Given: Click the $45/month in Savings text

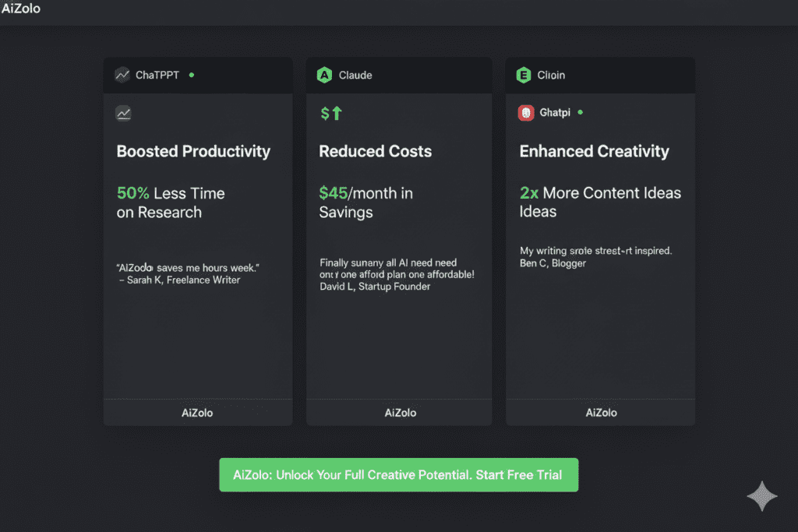Looking at the screenshot, I should tap(365, 203).
